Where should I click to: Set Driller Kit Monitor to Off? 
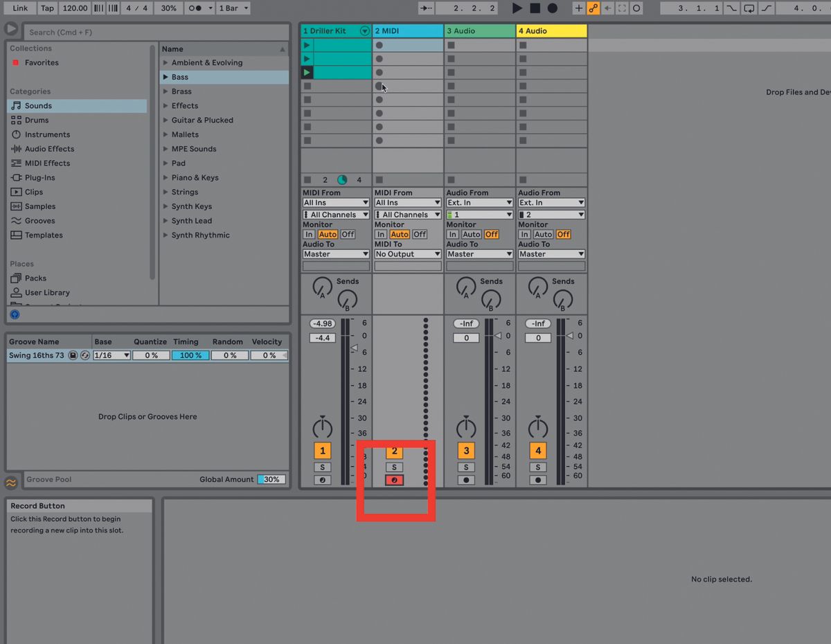coord(348,235)
